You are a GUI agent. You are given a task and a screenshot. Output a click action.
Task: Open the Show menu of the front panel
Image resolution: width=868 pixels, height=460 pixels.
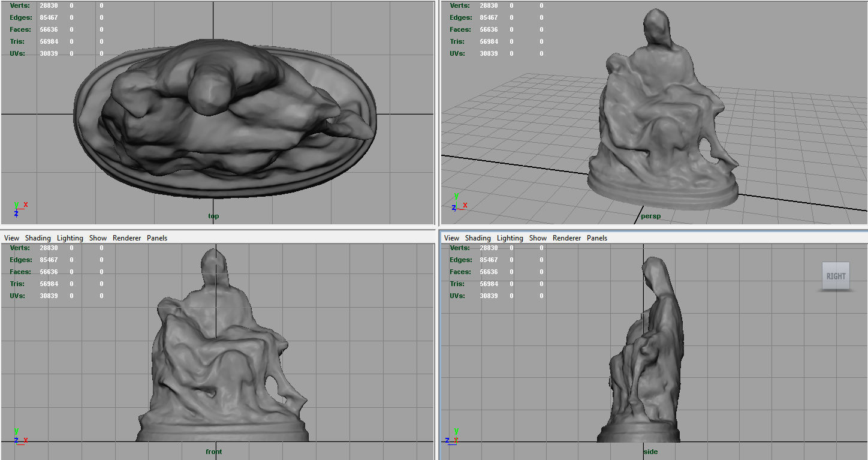tap(98, 238)
